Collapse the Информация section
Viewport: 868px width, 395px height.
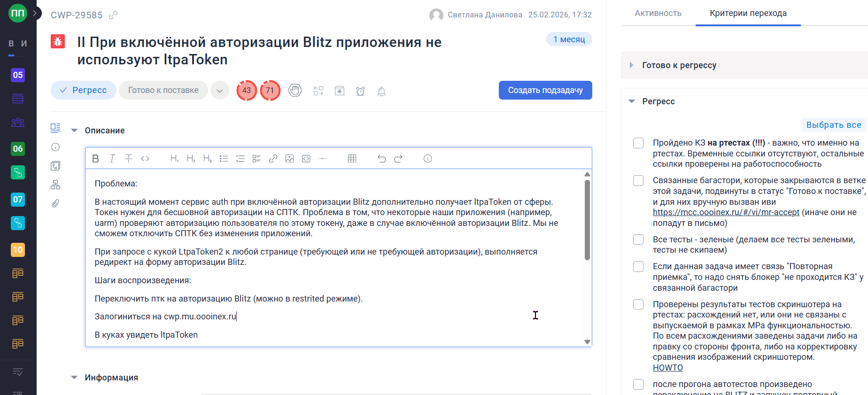(x=74, y=378)
